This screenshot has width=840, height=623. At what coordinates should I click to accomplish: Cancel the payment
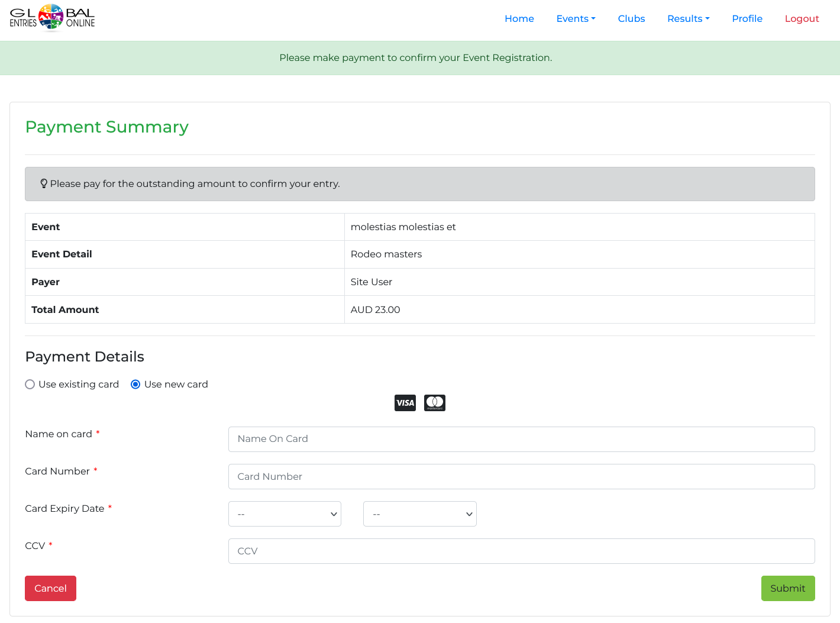point(50,588)
